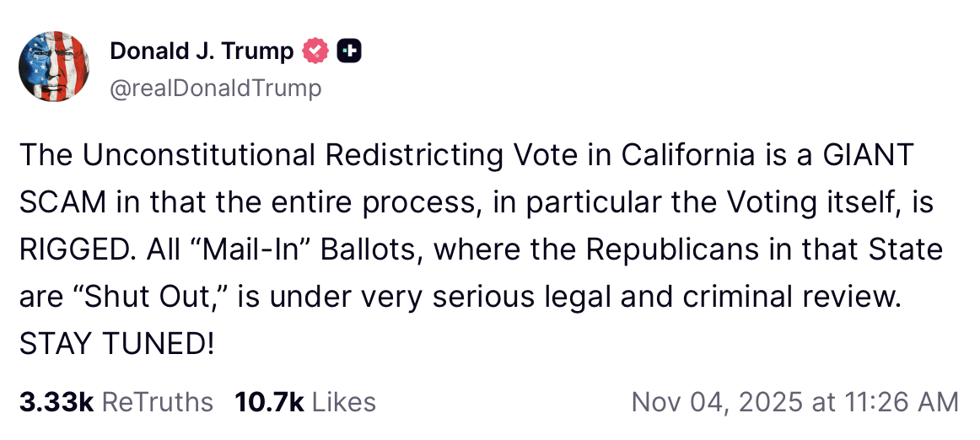This screenshot has height=440, width=980.
Task: Click the black plus badge icon
Action: click(x=349, y=51)
